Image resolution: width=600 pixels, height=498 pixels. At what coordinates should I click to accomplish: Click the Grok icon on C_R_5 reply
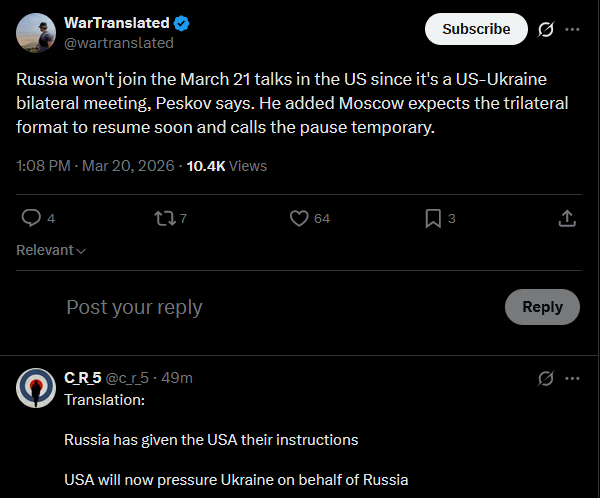pyautogui.click(x=546, y=378)
